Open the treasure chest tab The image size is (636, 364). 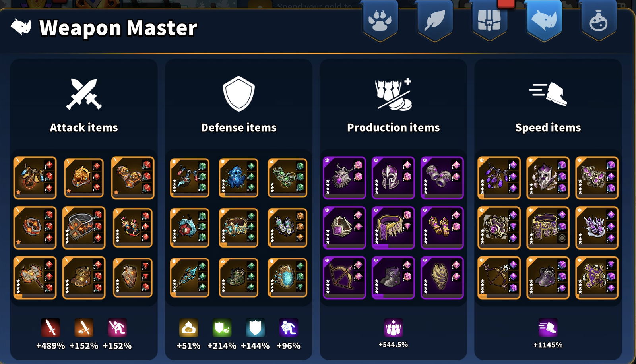(x=489, y=20)
